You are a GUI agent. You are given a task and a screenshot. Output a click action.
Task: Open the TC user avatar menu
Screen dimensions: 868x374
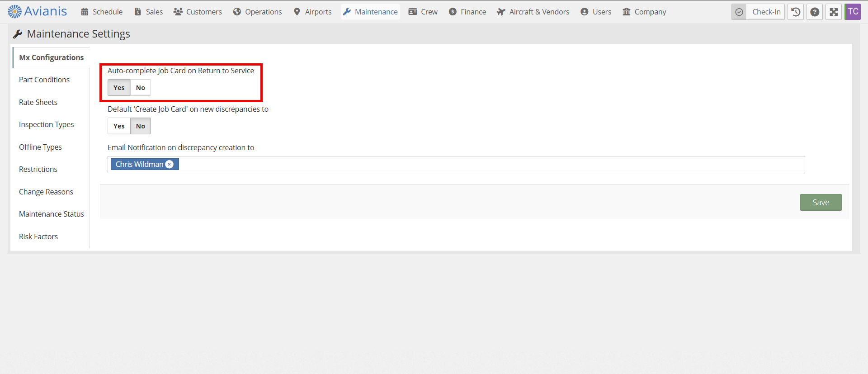853,12
